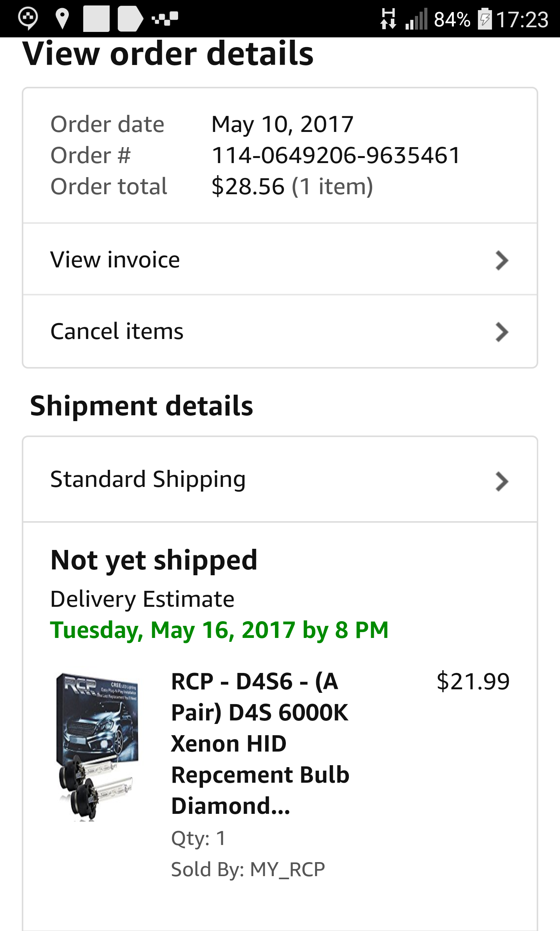Tap the order number 114-0649206-9635461
Screen dimensions: 560x931
tap(336, 155)
